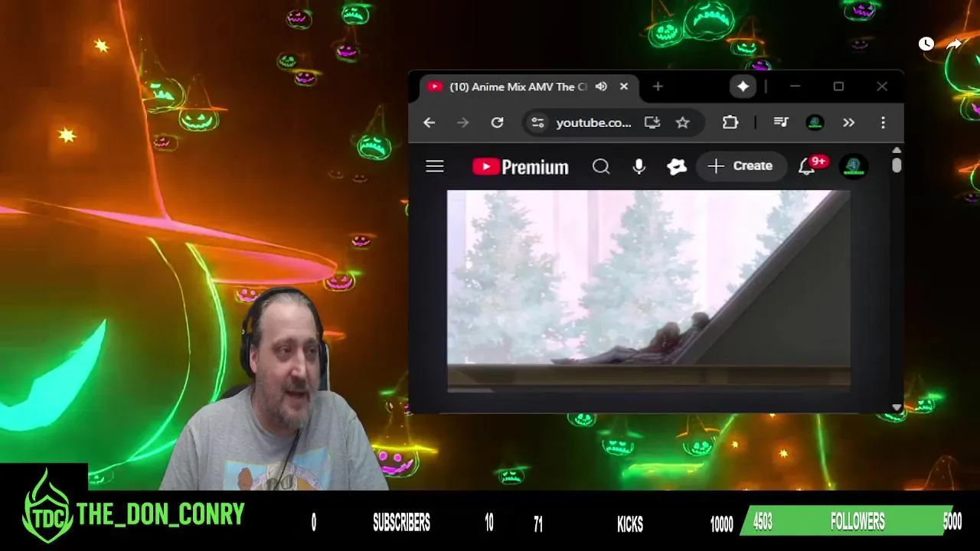Click the Watch later clock icon

pos(926,44)
